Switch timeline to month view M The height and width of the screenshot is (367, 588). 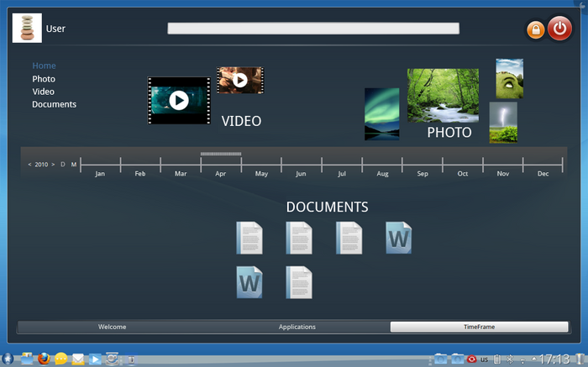74,165
